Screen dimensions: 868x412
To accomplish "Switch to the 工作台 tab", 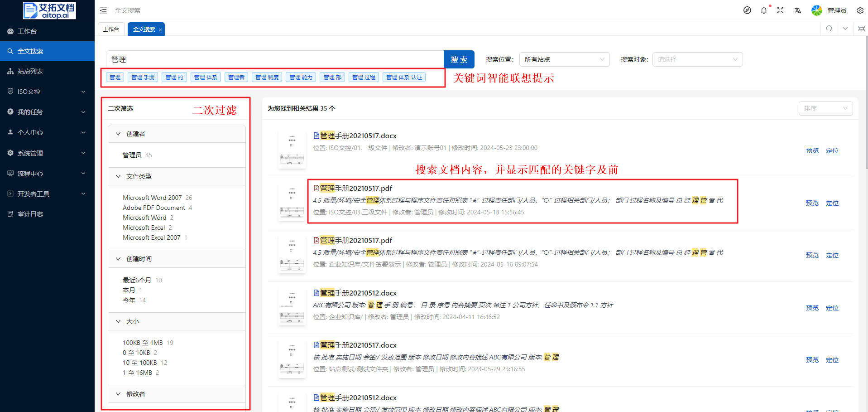I will (x=111, y=29).
